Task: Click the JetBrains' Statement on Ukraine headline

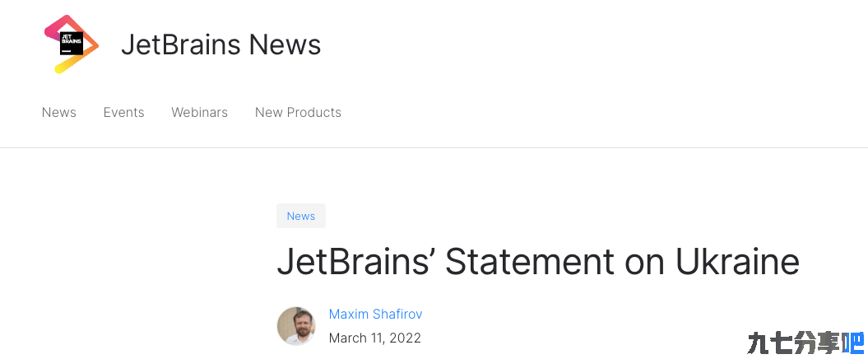Action: tap(538, 262)
